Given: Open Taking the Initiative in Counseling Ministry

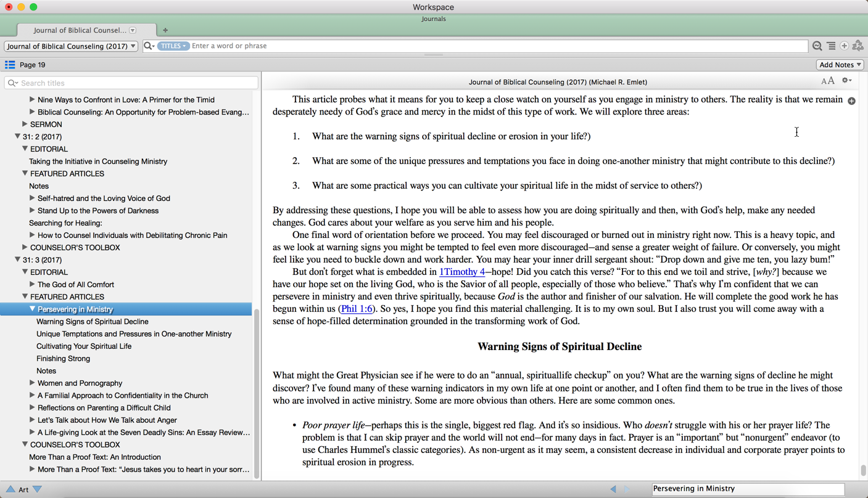Looking at the screenshot, I should pos(98,161).
